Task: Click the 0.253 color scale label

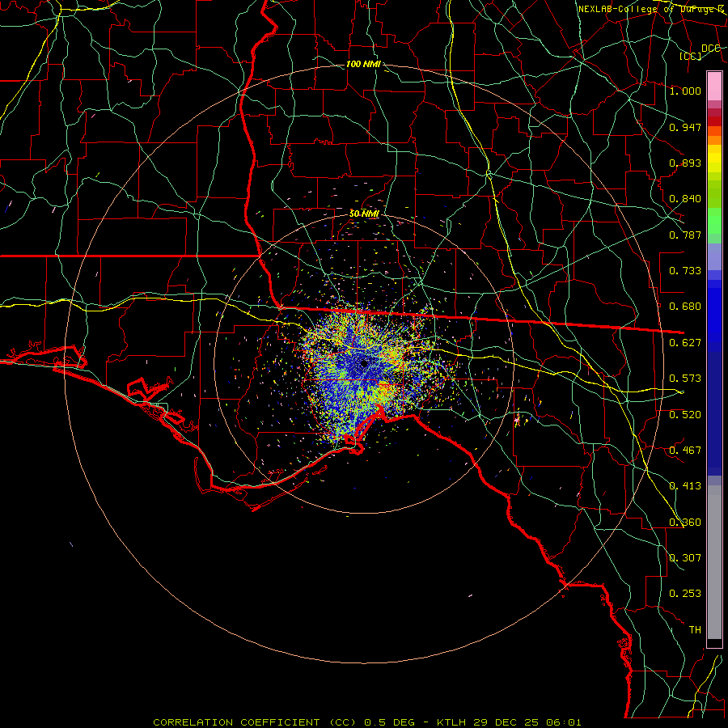Action: 685,594
